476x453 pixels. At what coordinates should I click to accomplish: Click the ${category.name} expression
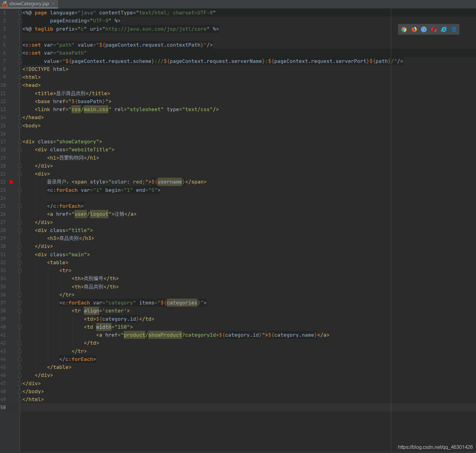click(293, 335)
